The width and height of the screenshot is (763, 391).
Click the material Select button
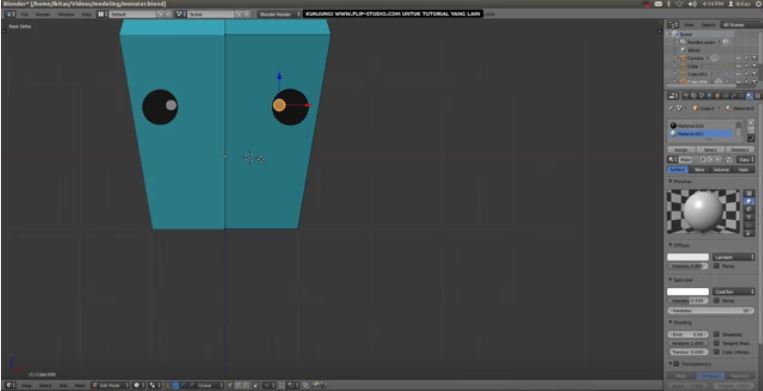tap(710, 150)
